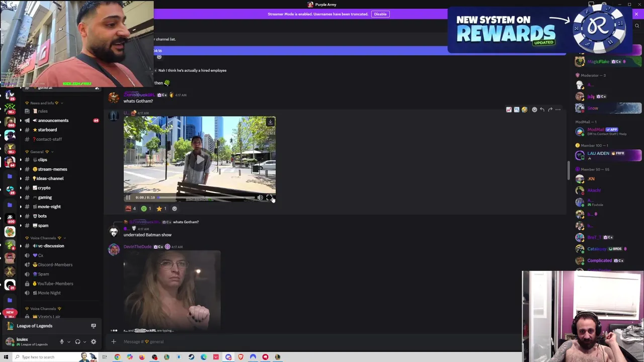Open the contact-staff channel
Screen dimensions: 644x362
pyautogui.click(x=60, y=139)
